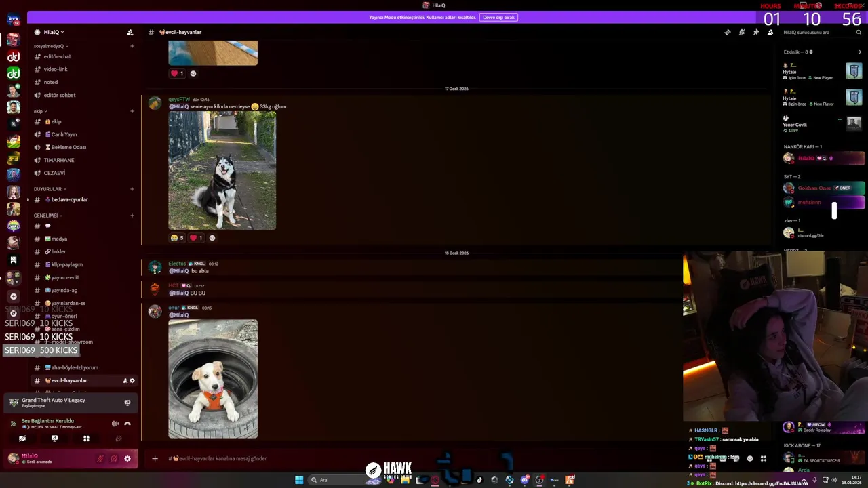Add channel to sosyalmedyaQ category
This screenshot has width=868, height=488.
tap(132, 46)
